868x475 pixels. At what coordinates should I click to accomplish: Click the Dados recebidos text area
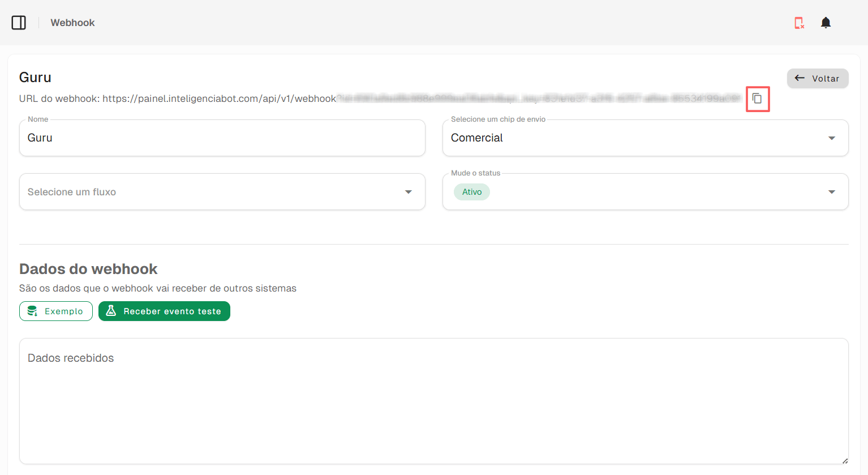click(433, 400)
